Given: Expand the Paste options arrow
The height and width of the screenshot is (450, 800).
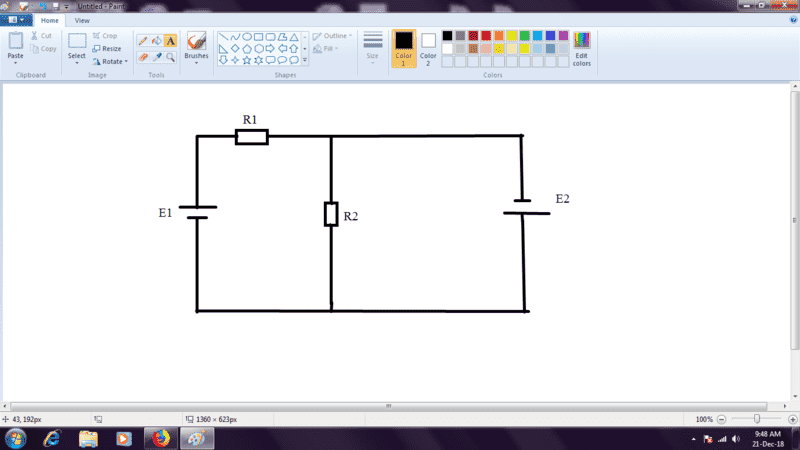Looking at the screenshot, I should [x=15, y=63].
